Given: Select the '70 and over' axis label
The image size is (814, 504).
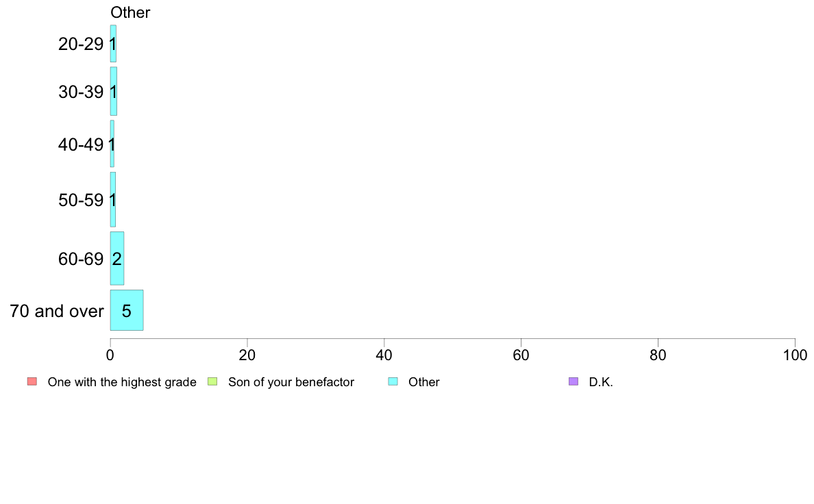Looking at the screenshot, I should [57, 311].
